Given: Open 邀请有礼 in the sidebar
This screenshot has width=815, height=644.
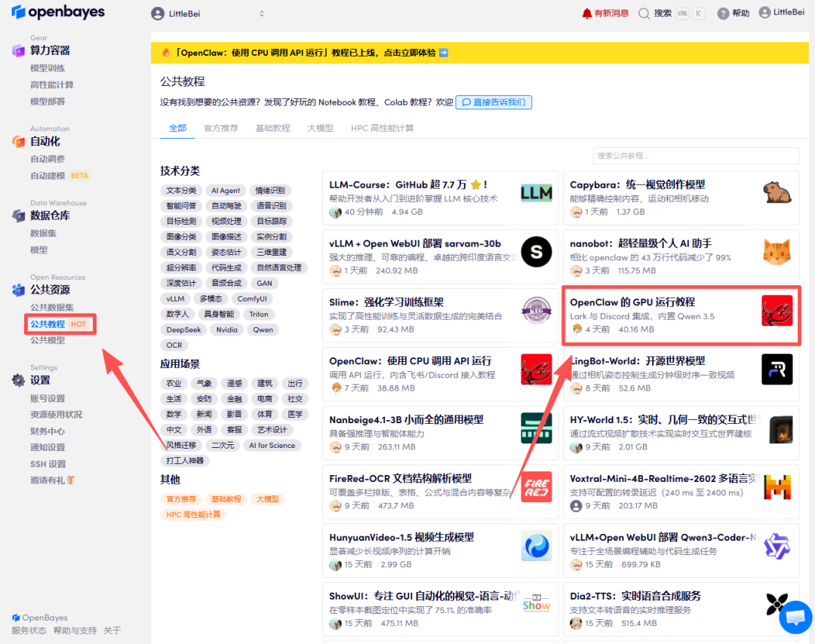Looking at the screenshot, I should tap(52, 480).
